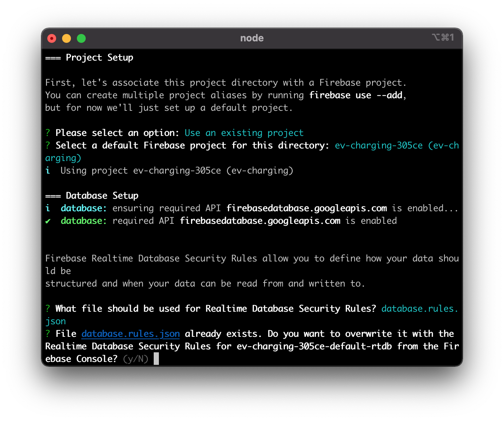The image size is (504, 421).
Task: Maximize terminal using green button
Action: (x=81, y=38)
